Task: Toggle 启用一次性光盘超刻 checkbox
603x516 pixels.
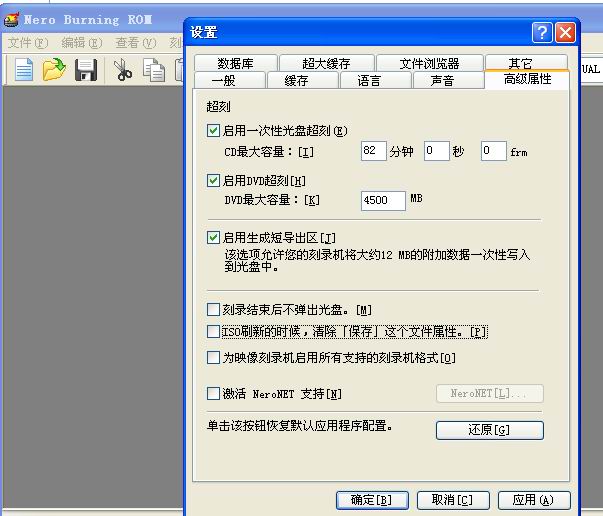Action: tap(213, 130)
